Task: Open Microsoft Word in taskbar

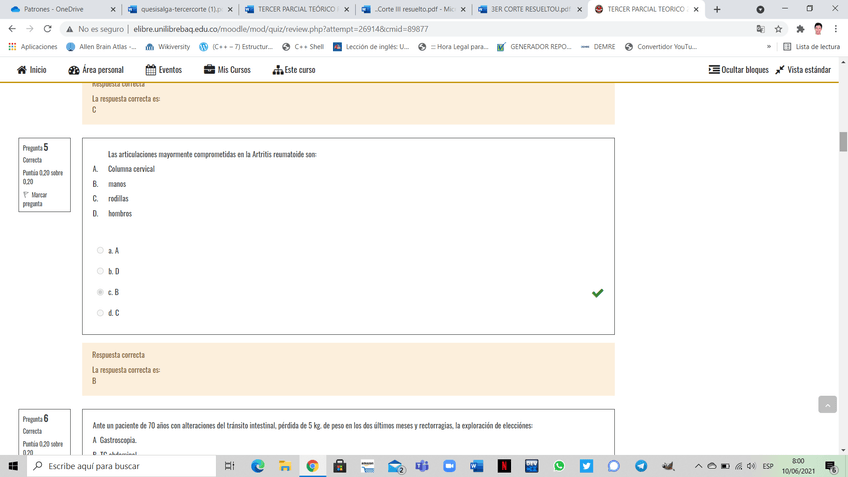Action: point(476,466)
